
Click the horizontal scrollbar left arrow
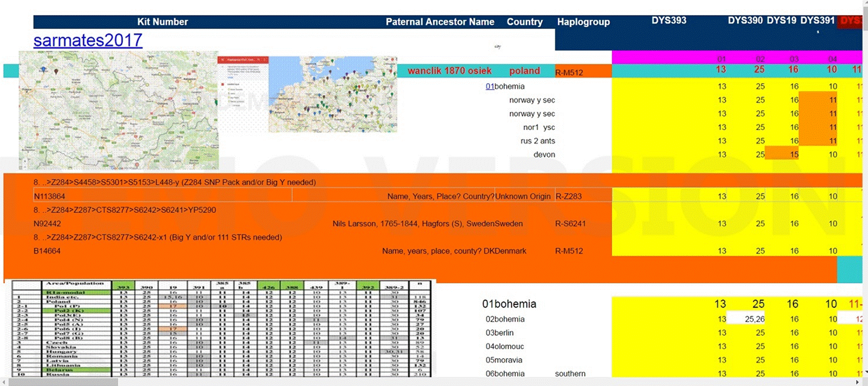pyautogui.click(x=4, y=382)
